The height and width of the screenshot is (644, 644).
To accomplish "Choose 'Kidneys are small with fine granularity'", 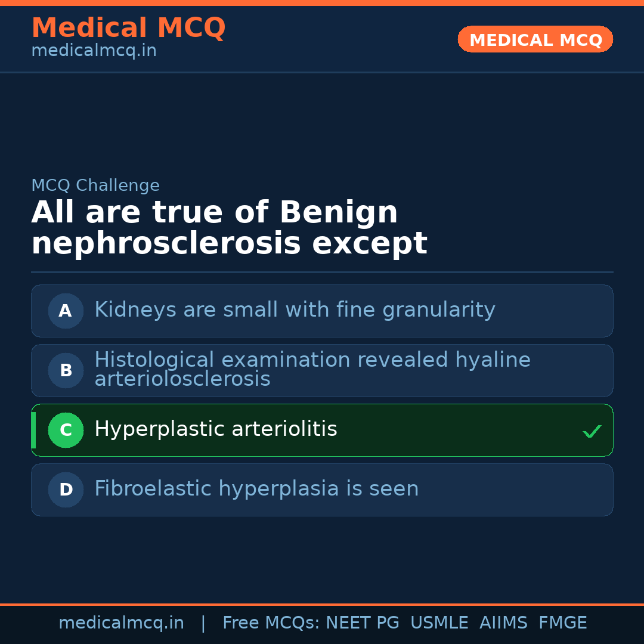I will [295, 310].
